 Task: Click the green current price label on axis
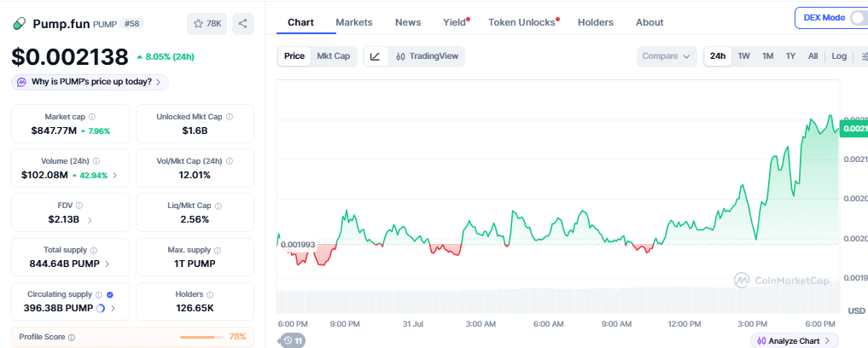(x=853, y=128)
